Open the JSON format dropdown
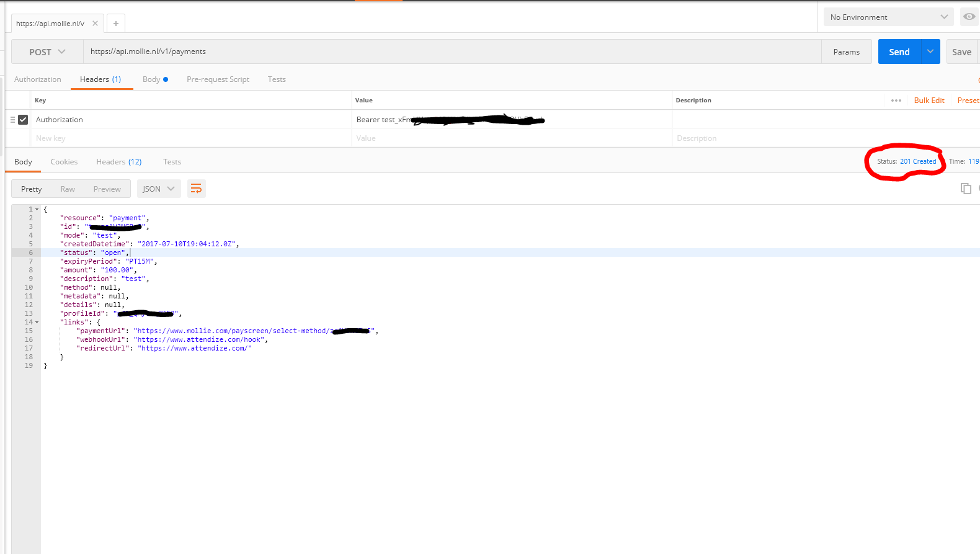The width and height of the screenshot is (980, 554). coord(159,189)
